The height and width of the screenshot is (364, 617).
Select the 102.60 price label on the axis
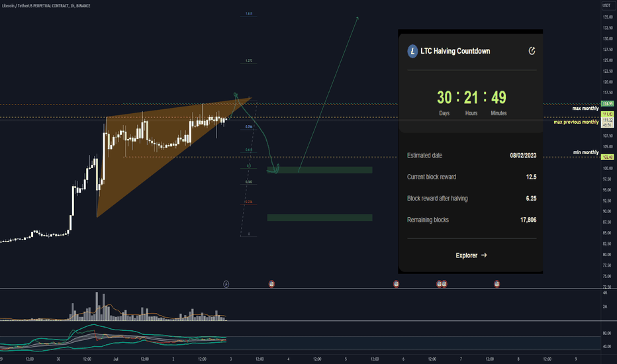click(x=608, y=157)
